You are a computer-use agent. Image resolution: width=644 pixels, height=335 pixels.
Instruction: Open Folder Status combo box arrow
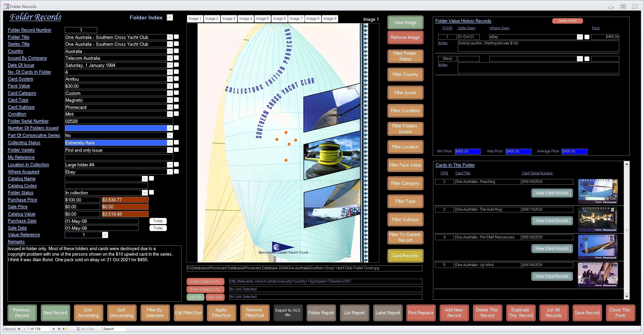click(x=145, y=193)
